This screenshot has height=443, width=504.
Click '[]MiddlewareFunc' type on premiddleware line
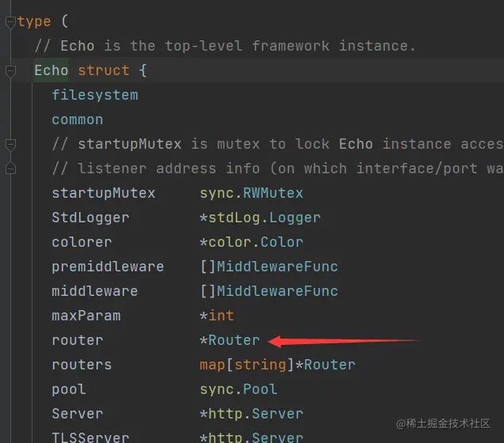(x=269, y=267)
